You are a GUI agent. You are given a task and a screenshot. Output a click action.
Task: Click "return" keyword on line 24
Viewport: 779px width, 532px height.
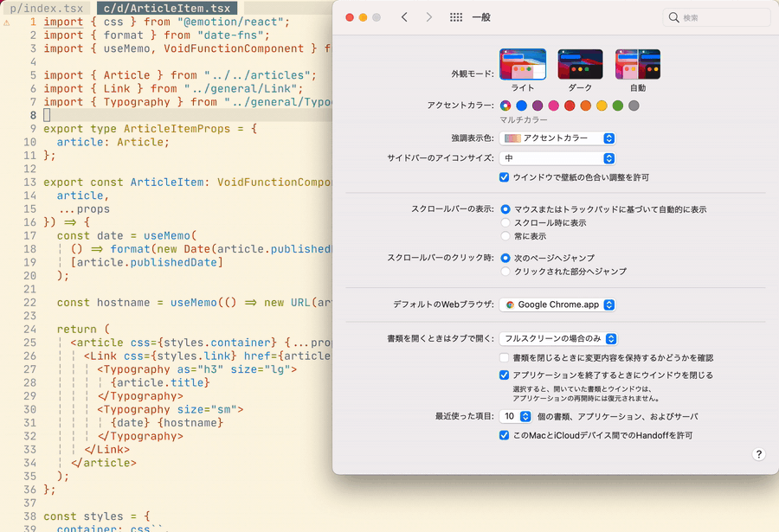[77, 329]
